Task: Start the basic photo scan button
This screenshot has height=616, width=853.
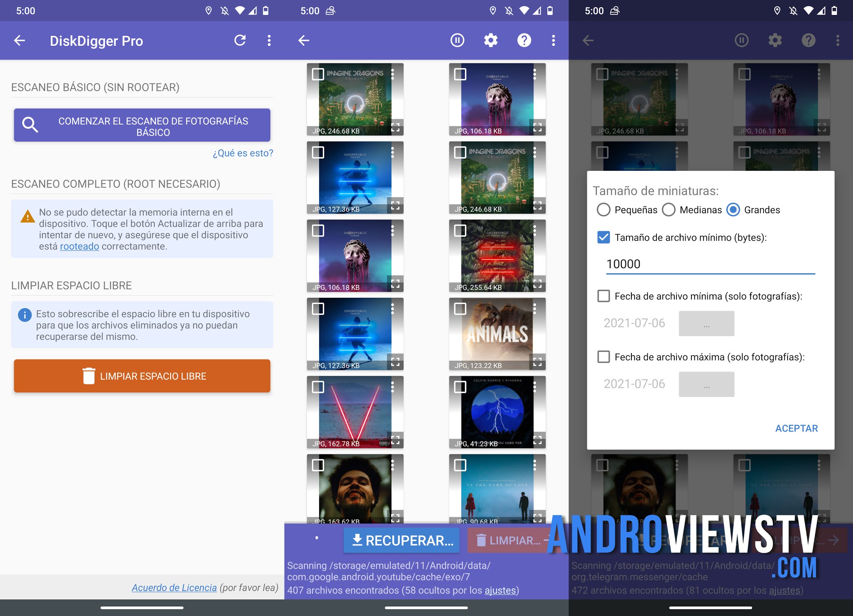Action: pyautogui.click(x=142, y=125)
